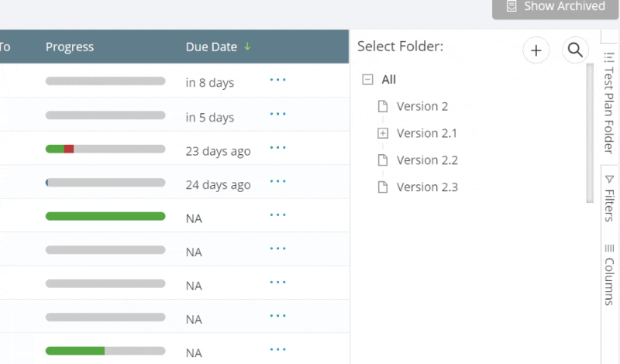Open the Columns side tab
The width and height of the screenshot is (620, 364).
[609, 275]
